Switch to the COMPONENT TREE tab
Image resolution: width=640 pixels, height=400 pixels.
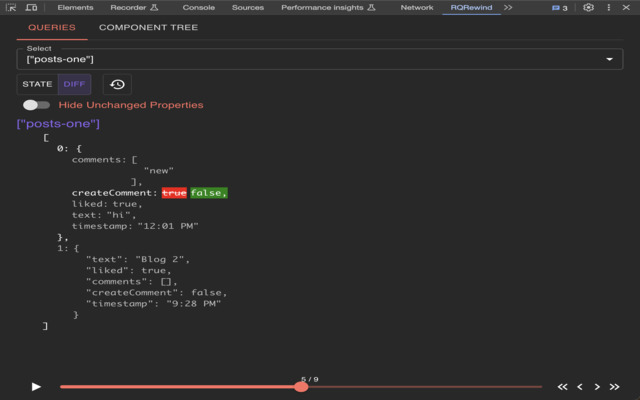point(148,27)
